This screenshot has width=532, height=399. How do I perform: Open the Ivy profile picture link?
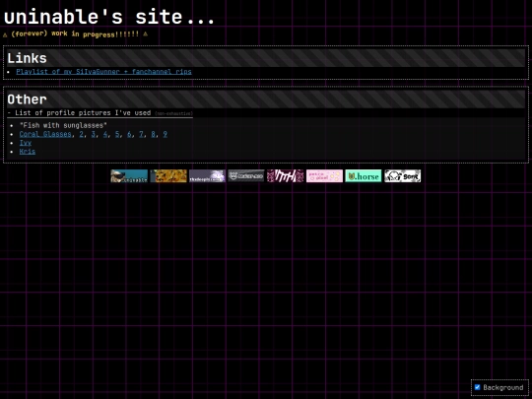tap(26, 143)
